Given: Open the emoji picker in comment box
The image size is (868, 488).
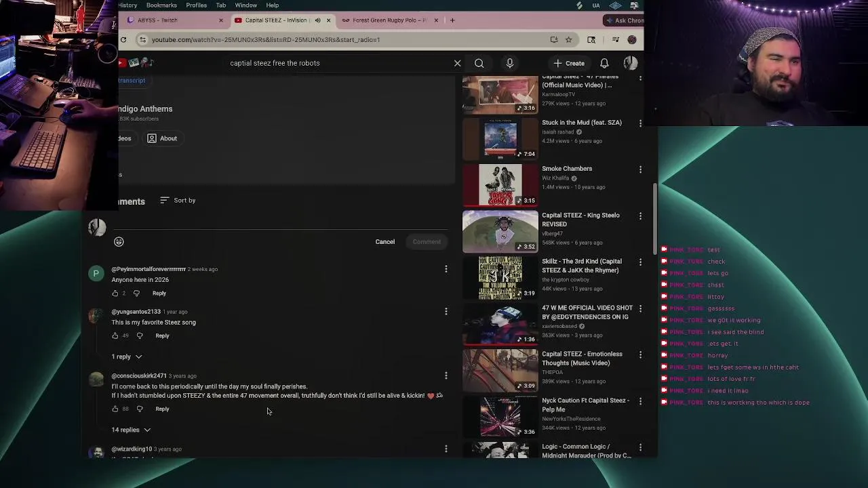Looking at the screenshot, I should [119, 242].
